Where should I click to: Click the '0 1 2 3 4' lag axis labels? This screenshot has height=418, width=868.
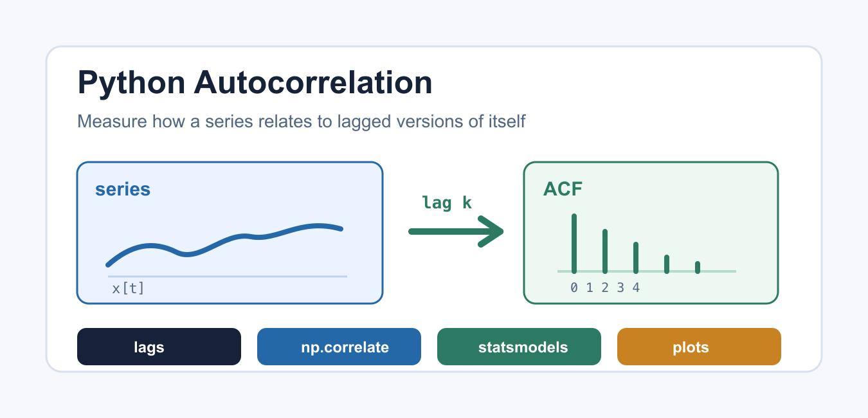coord(605,287)
